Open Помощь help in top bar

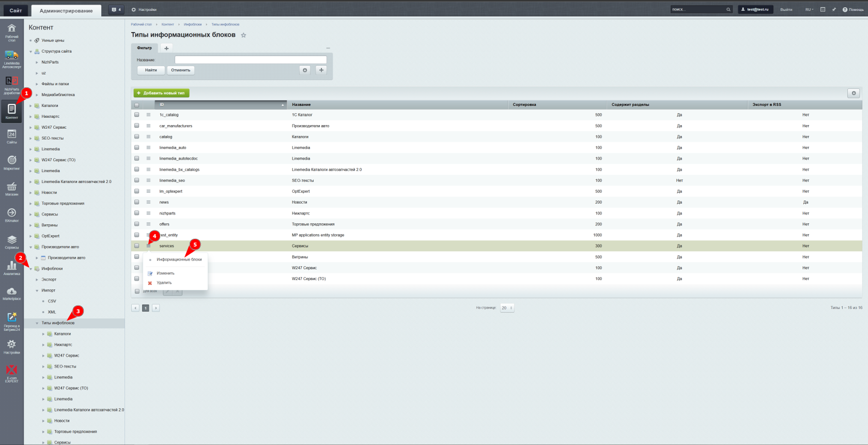[x=853, y=9]
